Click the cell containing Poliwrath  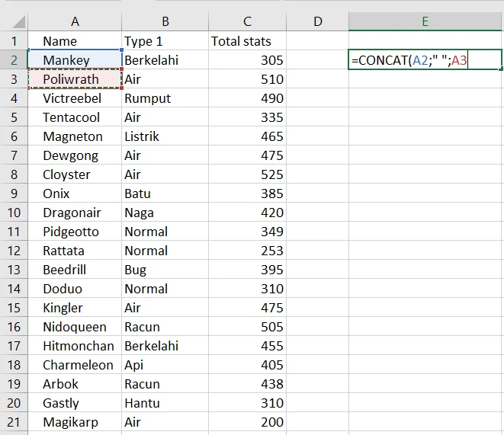tap(75, 79)
